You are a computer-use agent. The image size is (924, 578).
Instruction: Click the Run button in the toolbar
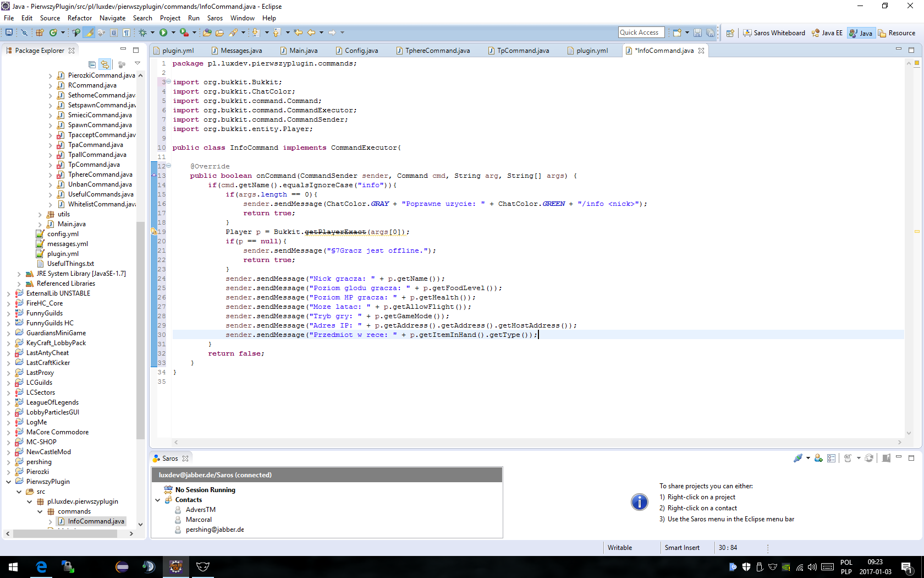pos(163,33)
